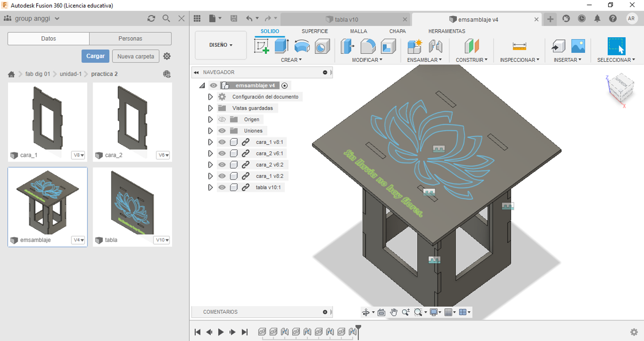644x341 pixels.
Task: Search in the data panel
Action: (x=167, y=19)
